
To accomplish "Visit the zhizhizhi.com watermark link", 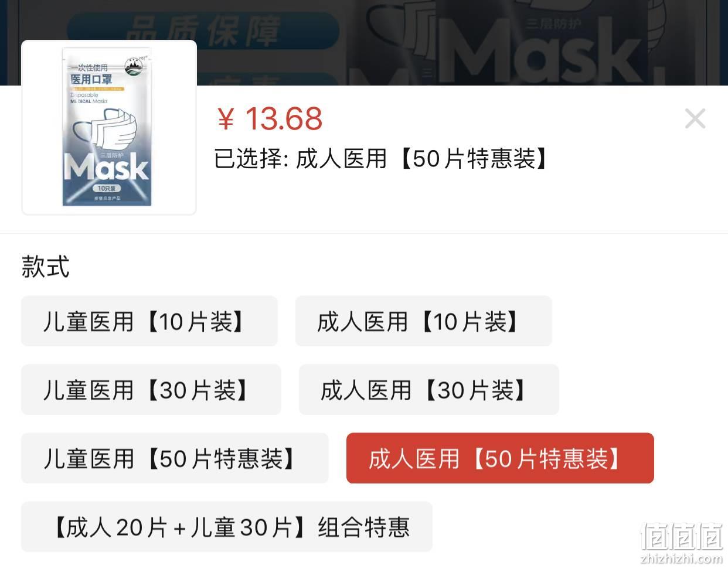I will pos(682,558).
